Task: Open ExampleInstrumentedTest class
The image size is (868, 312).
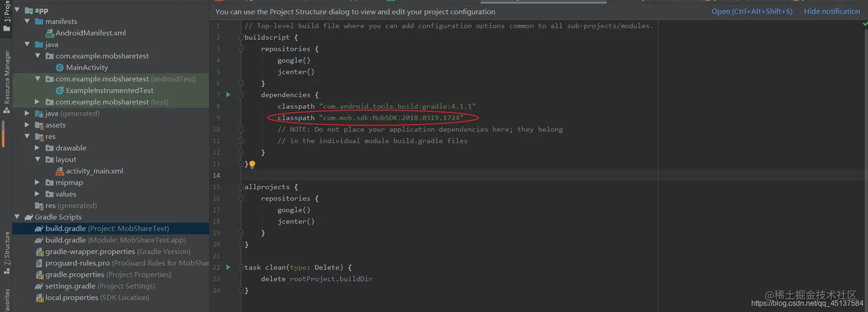Action: 104,90
